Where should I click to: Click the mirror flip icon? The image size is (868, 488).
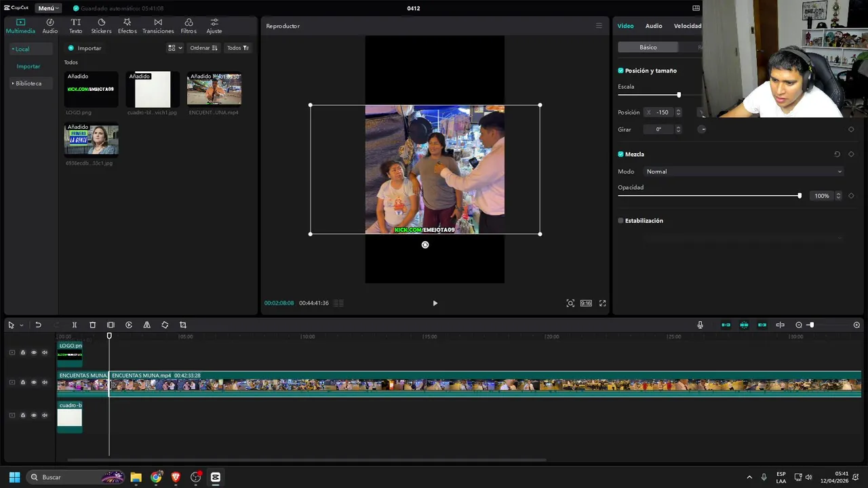[146, 325]
